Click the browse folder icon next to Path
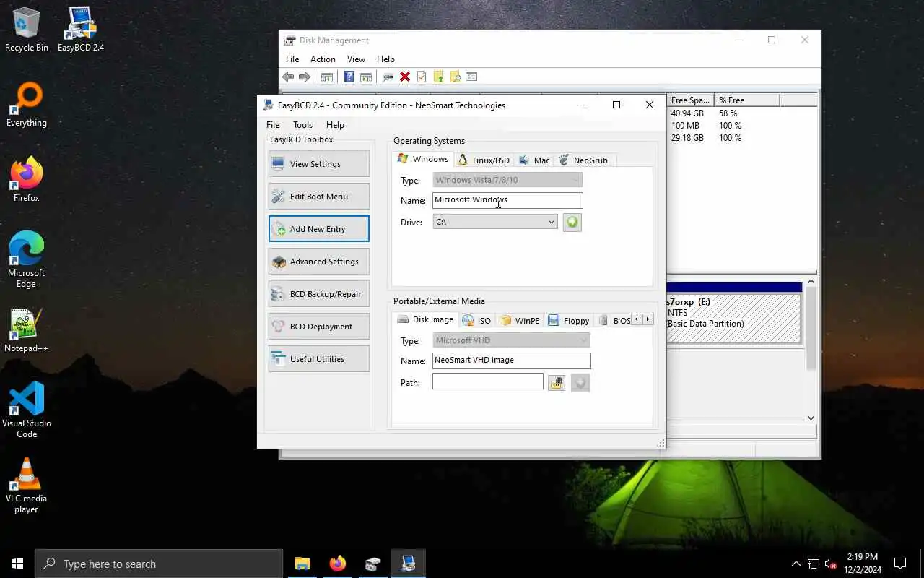The height and width of the screenshot is (578, 924). [x=556, y=383]
